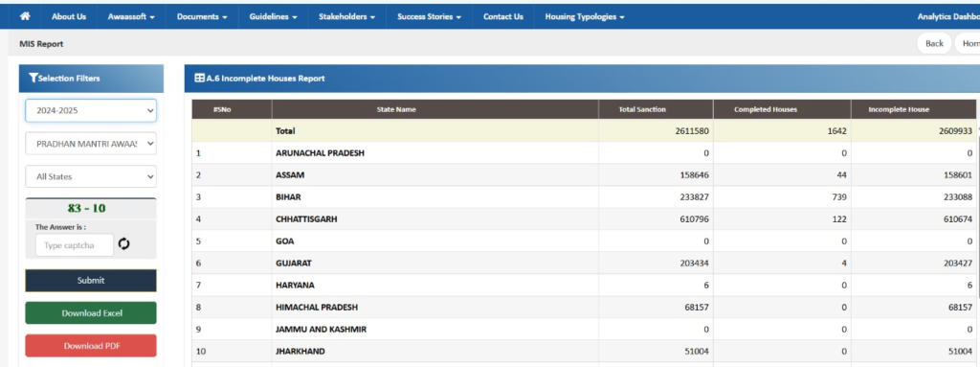Screen dimensions: 980x367
Task: Click the Selection Filters panel header
Action: point(91,79)
